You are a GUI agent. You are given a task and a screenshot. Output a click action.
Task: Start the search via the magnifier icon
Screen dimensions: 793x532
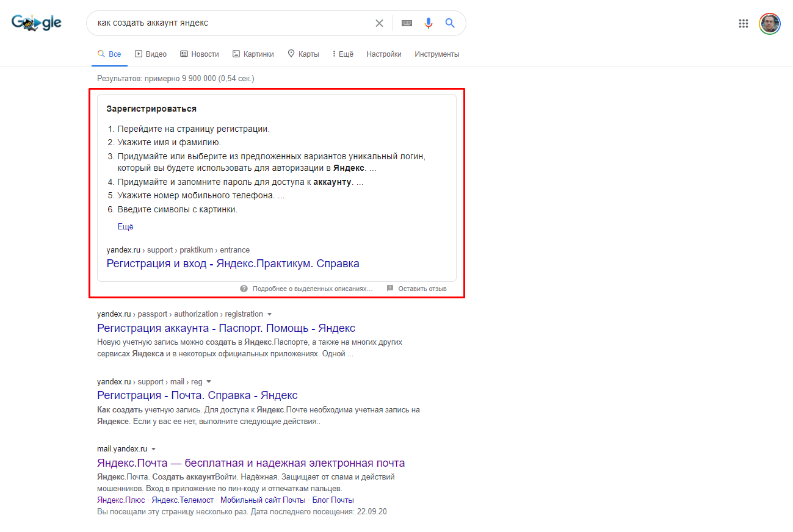pyautogui.click(x=450, y=23)
